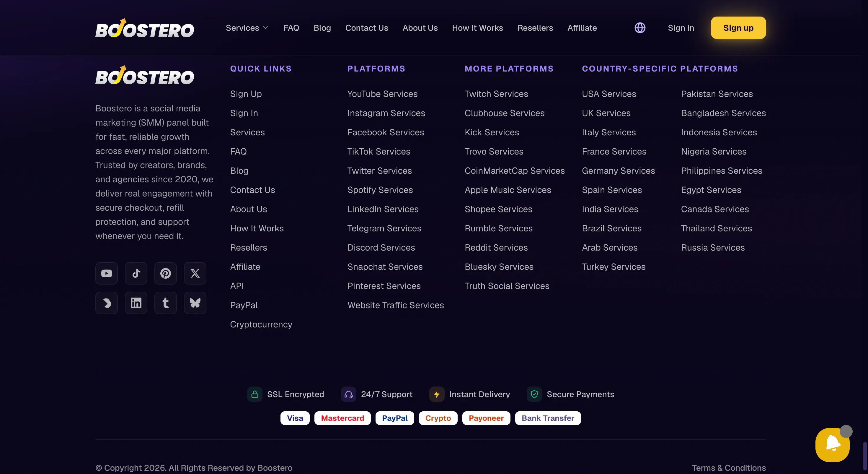Click the Instant Delivery lightning icon

437,394
